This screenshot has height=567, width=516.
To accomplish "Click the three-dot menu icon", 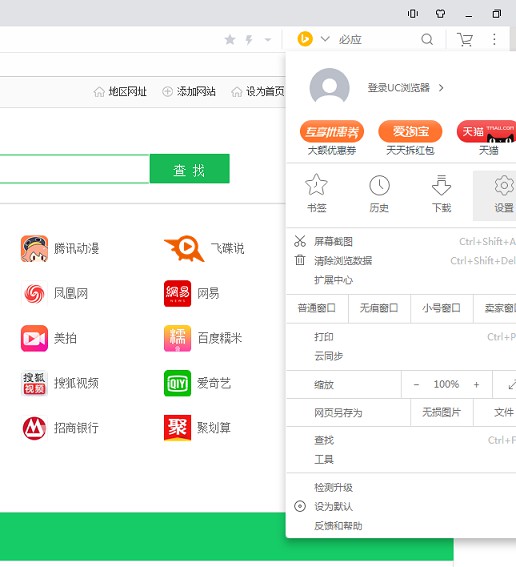I will [x=494, y=39].
